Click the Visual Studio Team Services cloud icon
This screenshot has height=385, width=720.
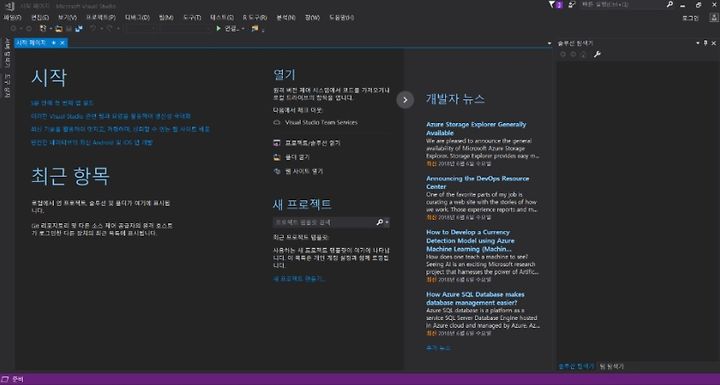pyautogui.click(x=277, y=122)
